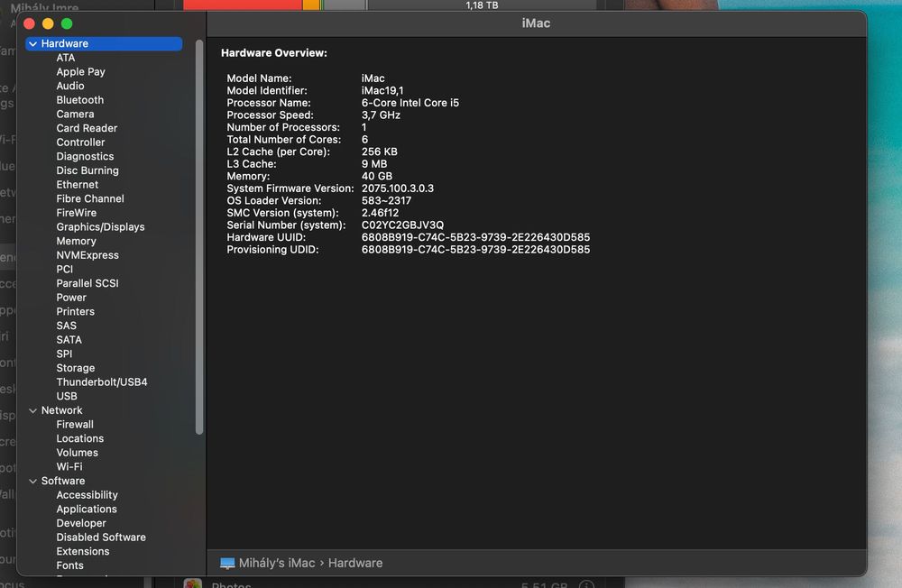Open SATA hardware details

(x=69, y=339)
